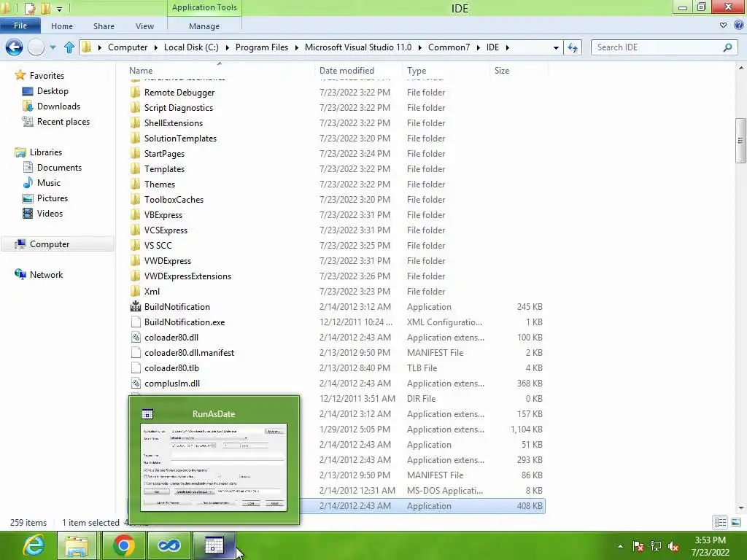Select the VBExpress folder
The height and width of the screenshot is (560, 747).
coord(163,215)
